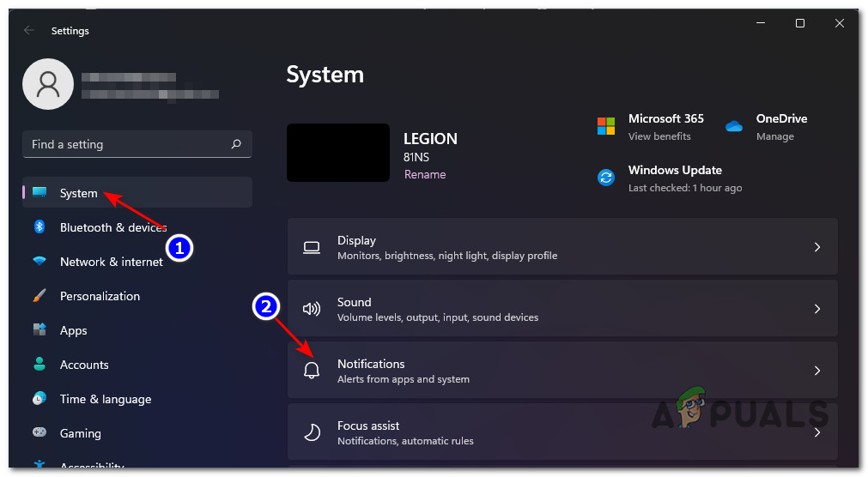Expand the Display settings chevron
This screenshot has height=477, width=868.
coord(817,247)
